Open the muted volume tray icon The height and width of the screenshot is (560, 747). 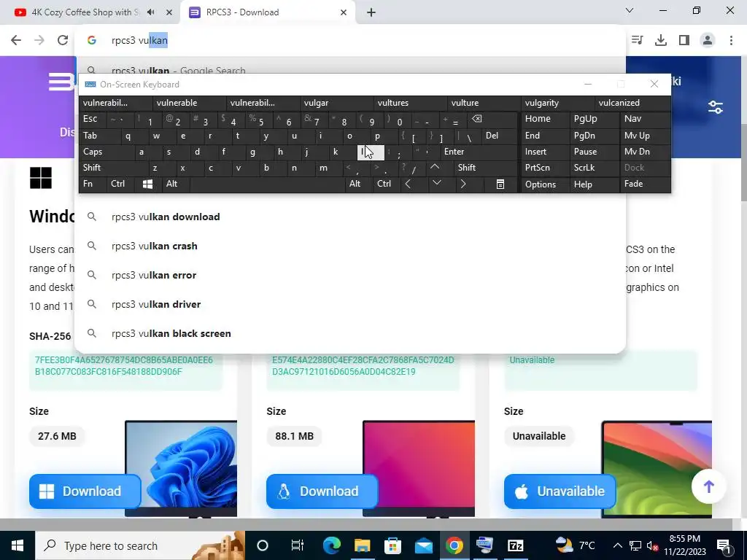tap(653, 545)
